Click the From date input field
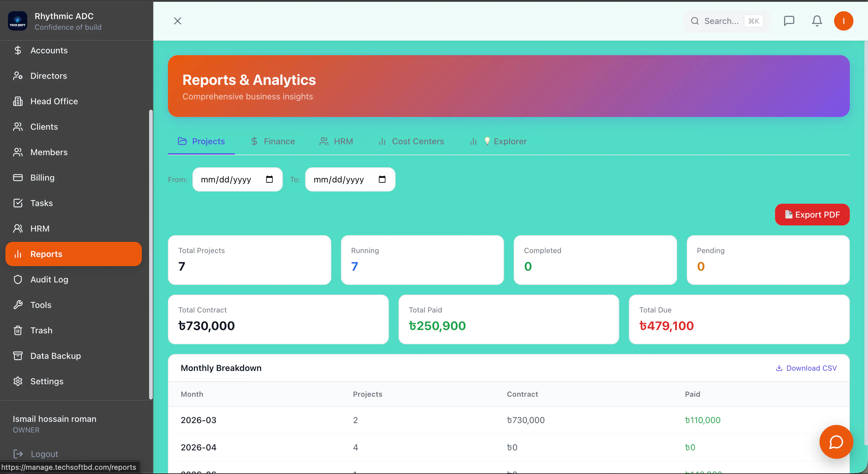 [237, 179]
